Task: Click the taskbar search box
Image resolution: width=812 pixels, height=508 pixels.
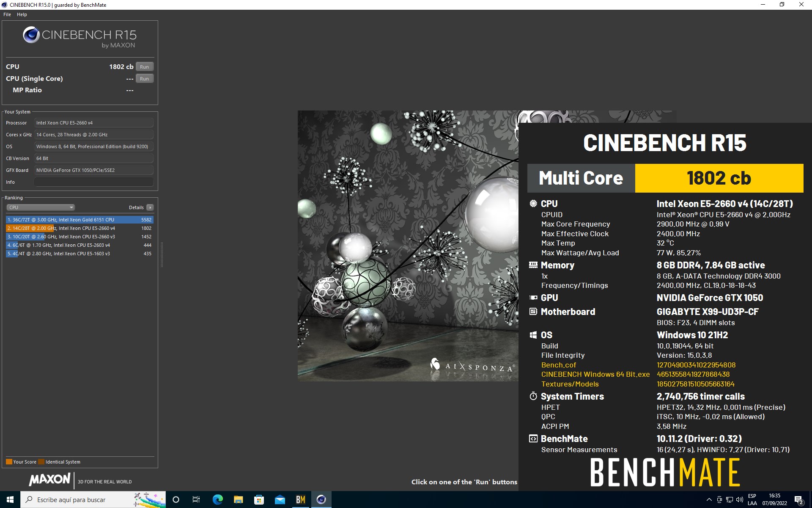Action: click(x=93, y=500)
